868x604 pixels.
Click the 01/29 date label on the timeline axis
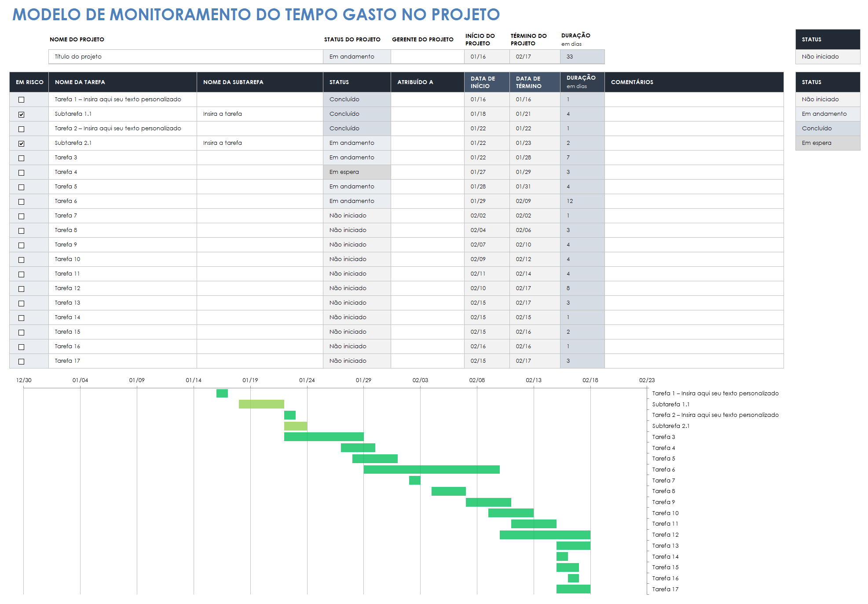363,380
